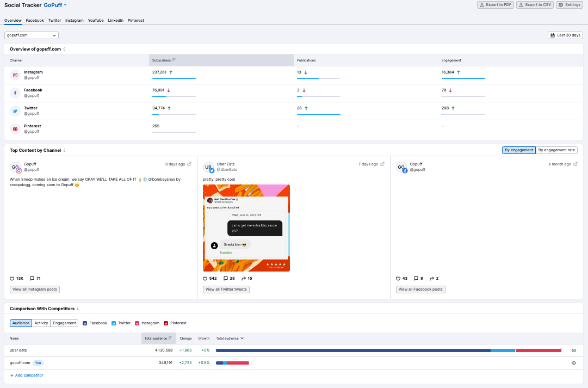Click the gopuff.com total audience bar
Screen dimensions: 588x388
232,363
